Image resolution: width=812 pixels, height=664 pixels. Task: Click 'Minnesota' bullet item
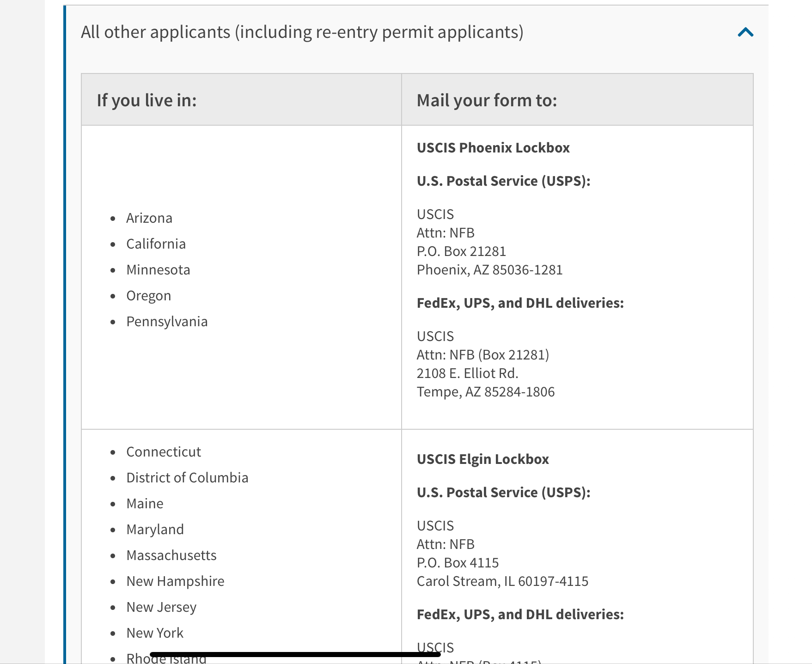pyautogui.click(x=158, y=269)
